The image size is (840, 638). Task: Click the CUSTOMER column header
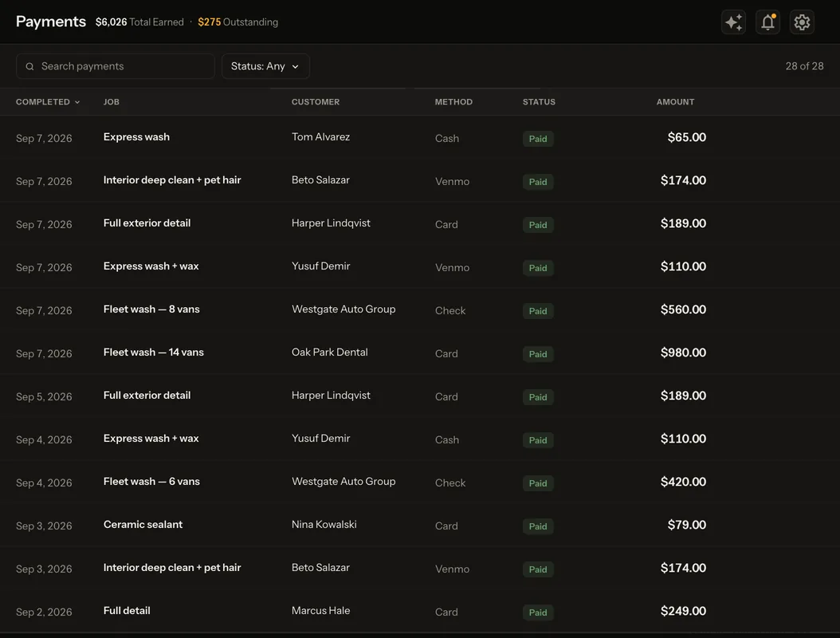point(316,102)
